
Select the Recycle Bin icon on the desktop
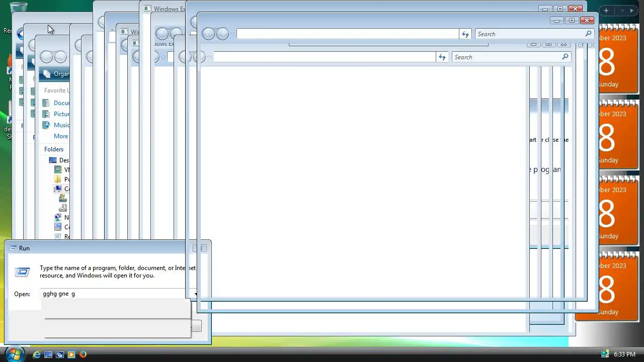tap(19, 7)
